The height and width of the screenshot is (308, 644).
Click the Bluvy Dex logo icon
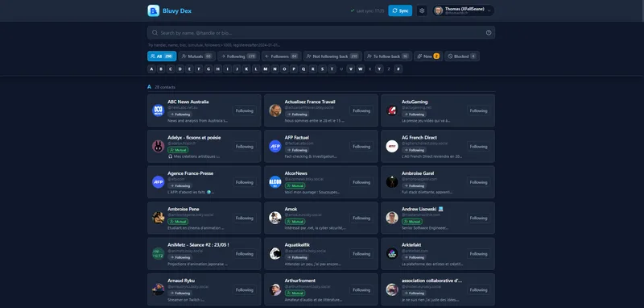click(x=153, y=10)
